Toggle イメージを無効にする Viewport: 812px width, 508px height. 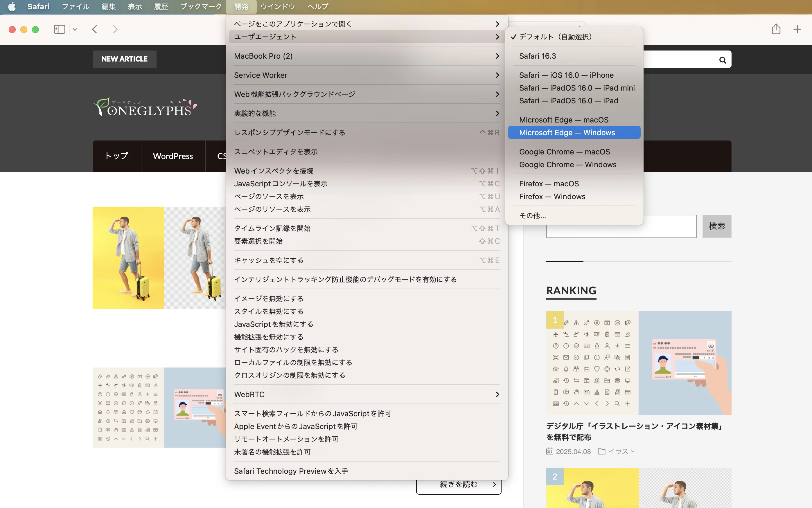pos(367,298)
